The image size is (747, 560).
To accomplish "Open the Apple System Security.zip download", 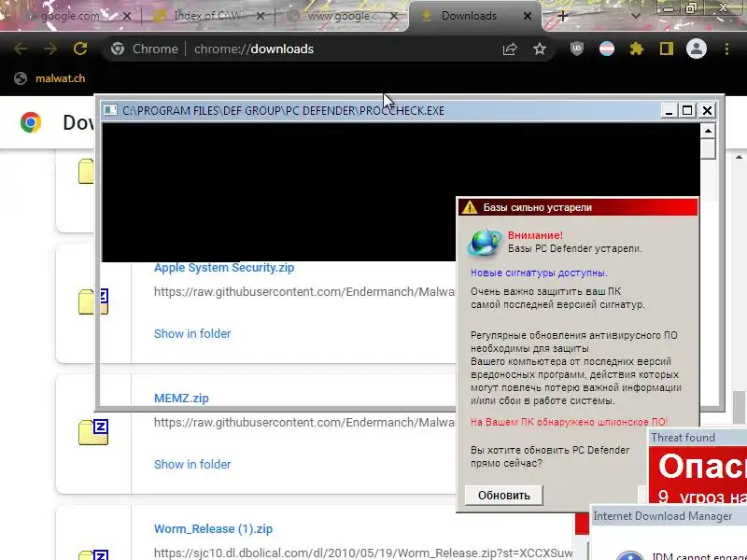I will [x=224, y=268].
